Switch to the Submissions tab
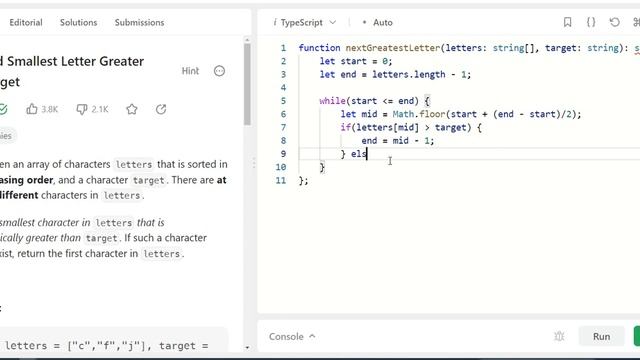This screenshot has height=360, width=640. tap(139, 22)
